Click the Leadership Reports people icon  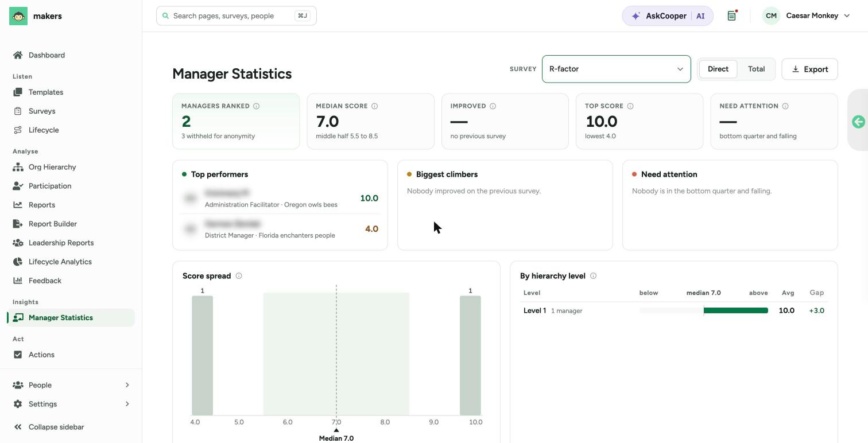pos(18,243)
